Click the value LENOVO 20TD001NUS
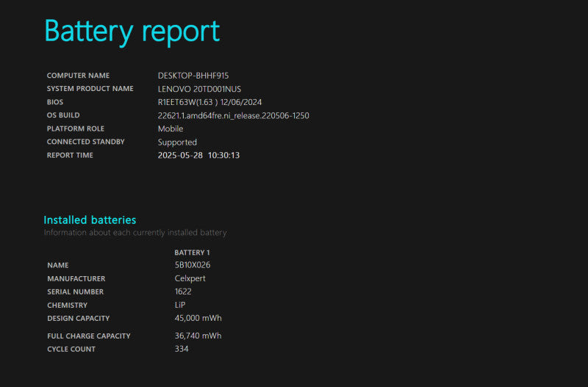The image size is (588, 387). pyautogui.click(x=199, y=89)
